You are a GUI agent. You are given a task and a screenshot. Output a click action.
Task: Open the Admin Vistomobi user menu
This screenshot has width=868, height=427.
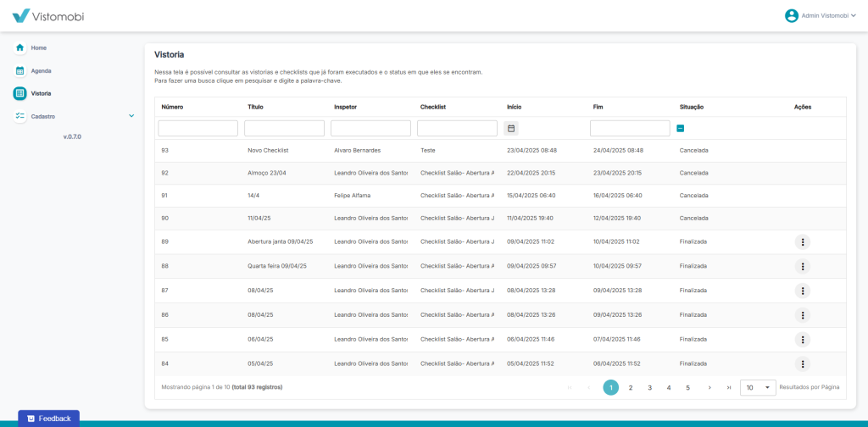click(821, 16)
